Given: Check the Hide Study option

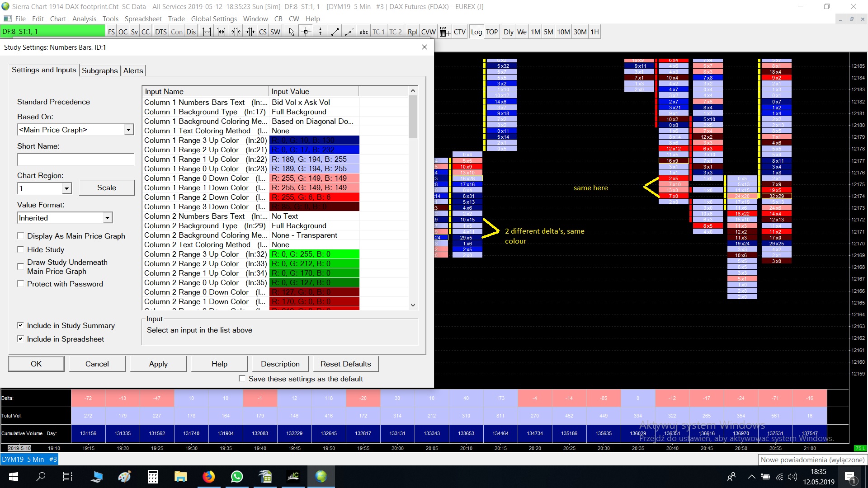Looking at the screenshot, I should [x=21, y=249].
